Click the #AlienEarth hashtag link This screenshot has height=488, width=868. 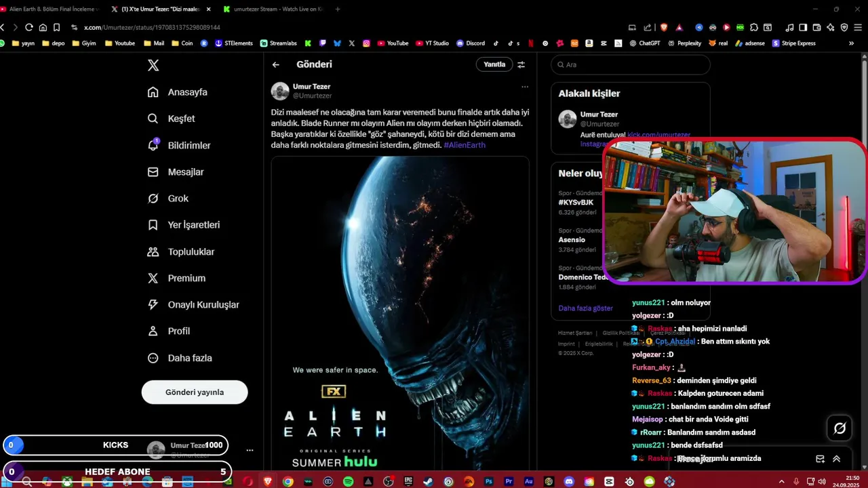[x=465, y=145]
